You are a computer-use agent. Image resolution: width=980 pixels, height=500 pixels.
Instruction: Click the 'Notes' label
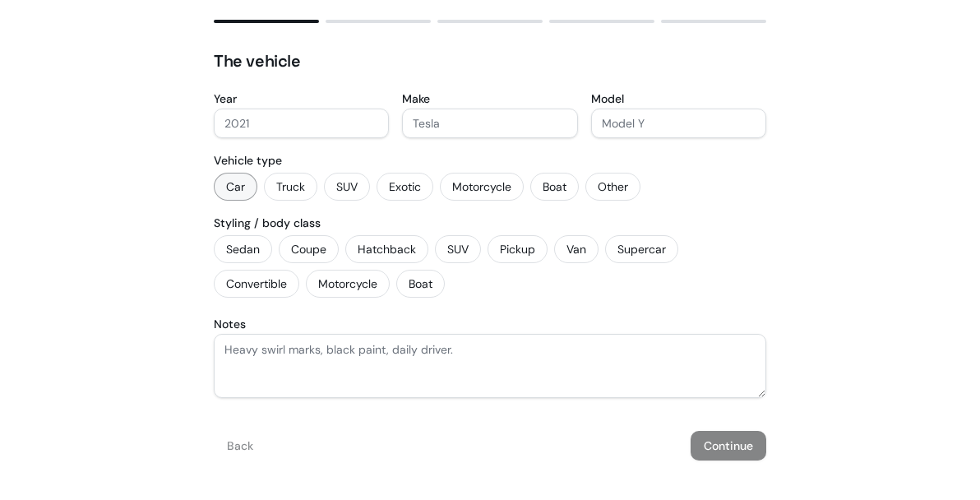pos(230,324)
